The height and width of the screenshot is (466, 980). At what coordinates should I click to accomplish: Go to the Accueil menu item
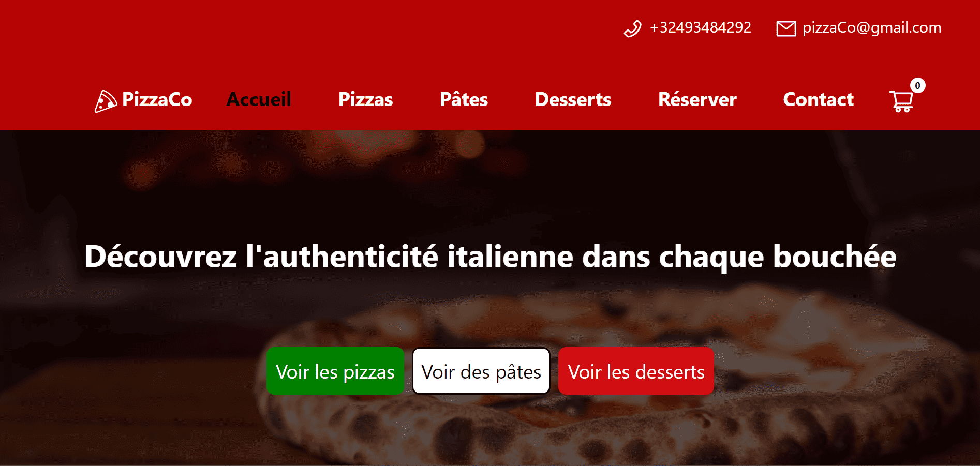pos(259,99)
